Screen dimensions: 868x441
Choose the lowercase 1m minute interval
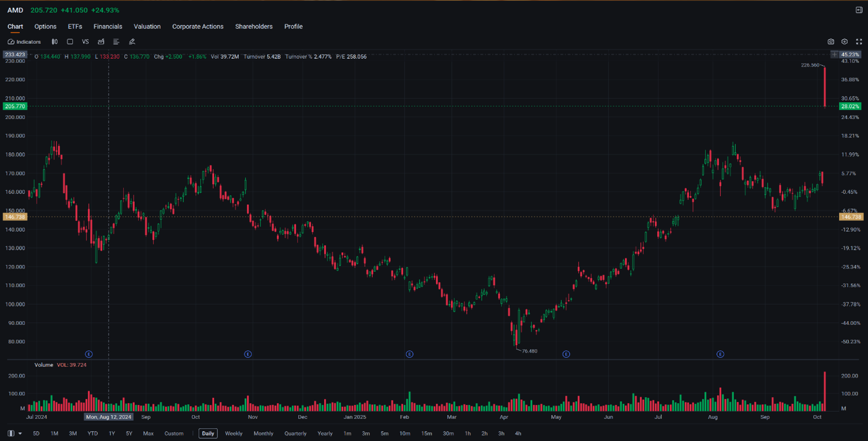[x=348, y=433]
